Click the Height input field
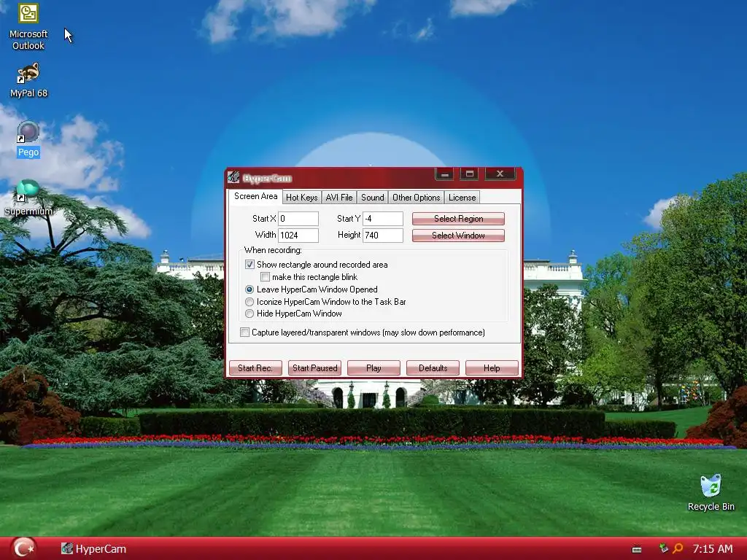This screenshot has height=560, width=747. point(382,236)
